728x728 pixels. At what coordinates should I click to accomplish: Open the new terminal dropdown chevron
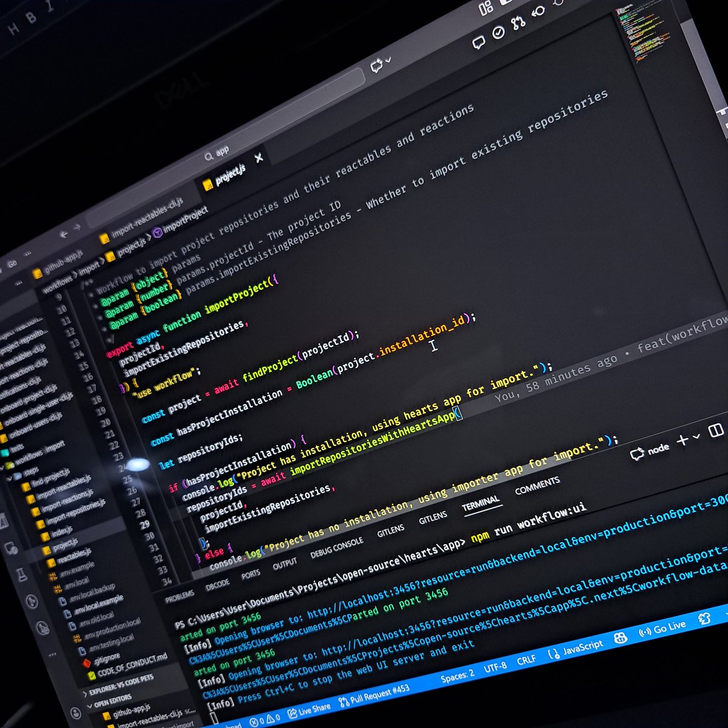pos(696,436)
